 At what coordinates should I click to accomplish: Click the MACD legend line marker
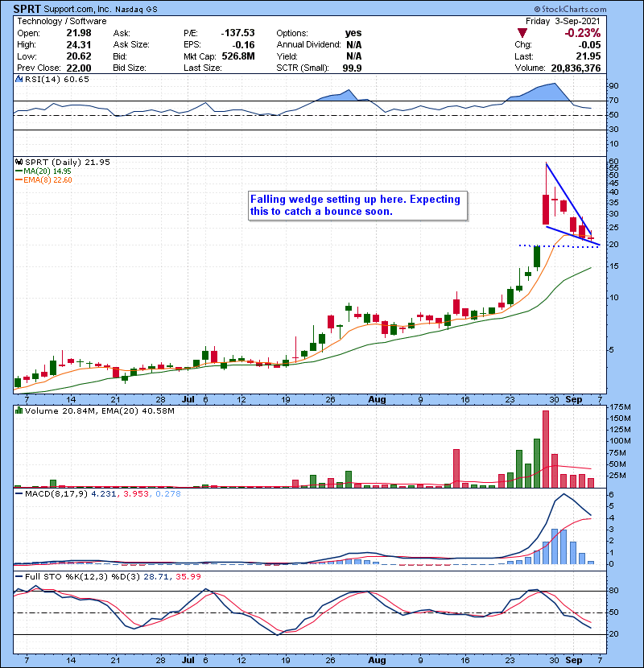pos(19,494)
